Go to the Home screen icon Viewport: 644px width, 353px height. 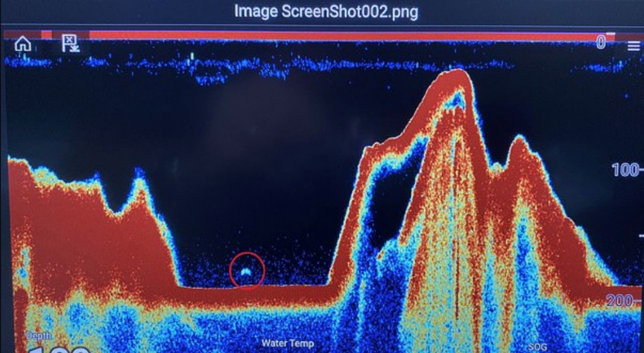pyautogui.click(x=23, y=44)
